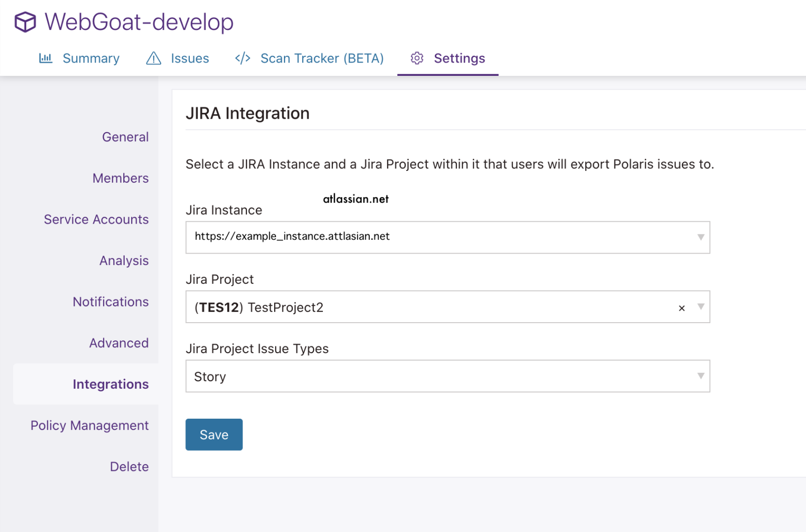
Task: Click the Settings gear icon
Action: tap(417, 58)
